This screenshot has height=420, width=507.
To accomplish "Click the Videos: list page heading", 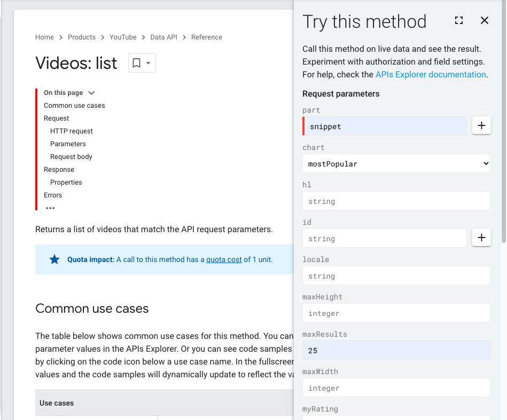I will pyautogui.click(x=76, y=63).
